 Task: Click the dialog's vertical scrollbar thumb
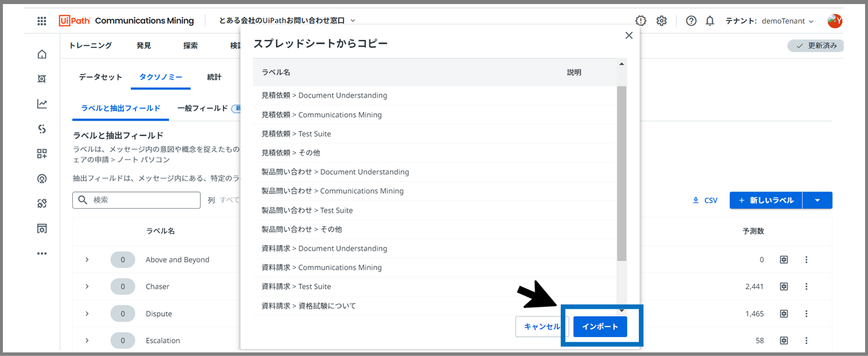coord(621,173)
